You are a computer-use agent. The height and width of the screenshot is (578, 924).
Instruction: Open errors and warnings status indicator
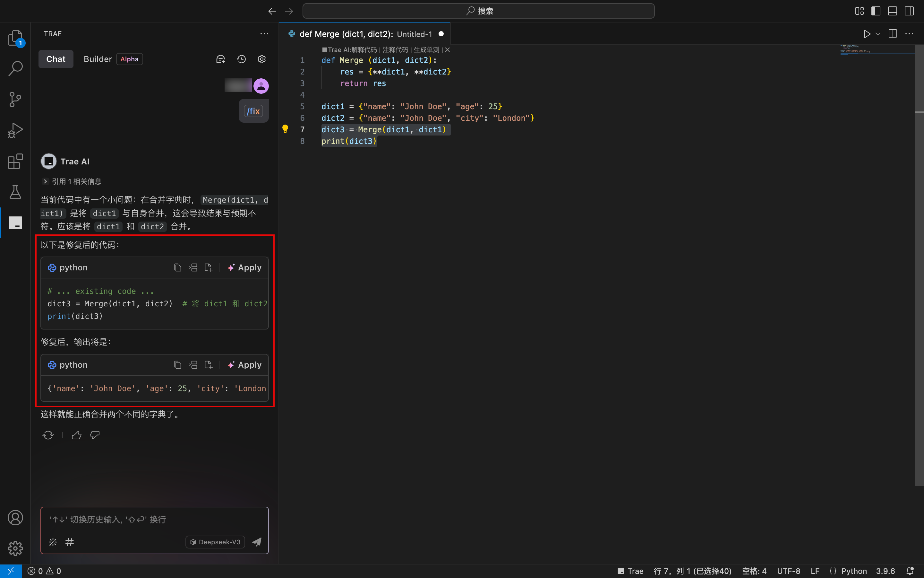(x=44, y=571)
